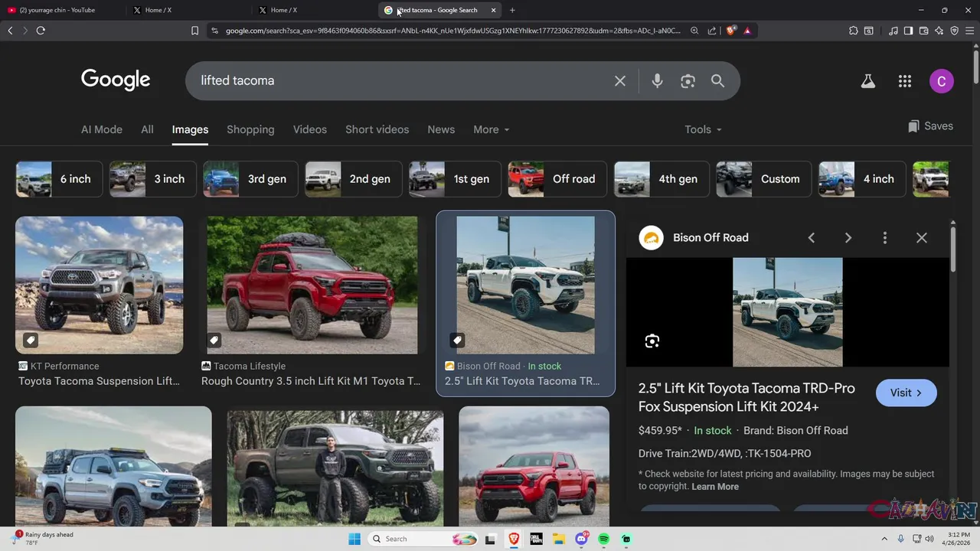Open Brave VPN shield icon
This screenshot has height=551, width=980.
tap(955, 31)
